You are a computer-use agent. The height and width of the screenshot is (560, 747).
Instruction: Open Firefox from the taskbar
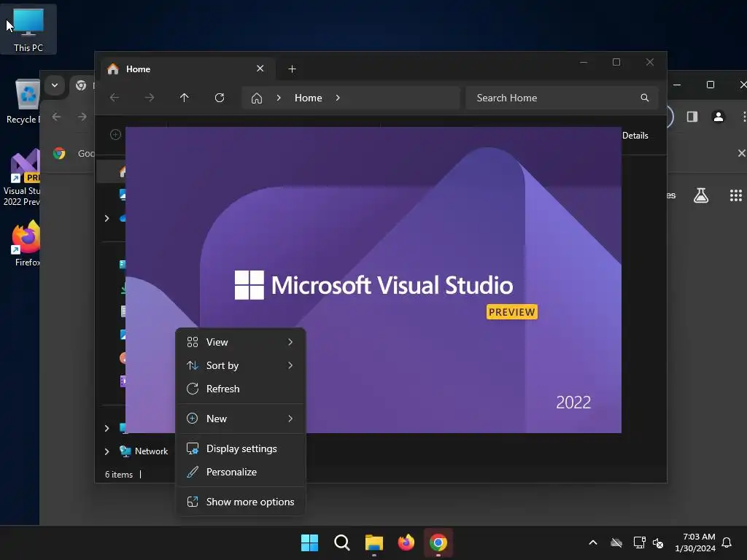pos(406,542)
